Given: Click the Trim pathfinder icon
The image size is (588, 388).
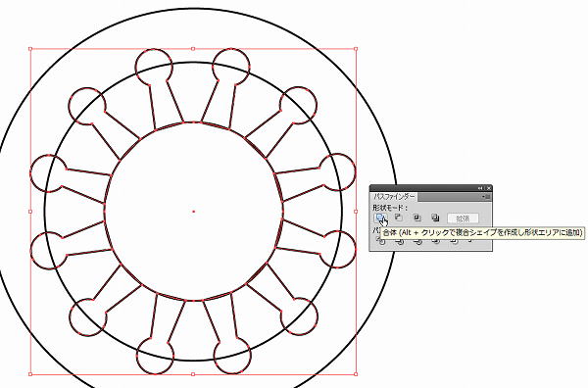Looking at the screenshot, I should pyautogui.click(x=400, y=242).
